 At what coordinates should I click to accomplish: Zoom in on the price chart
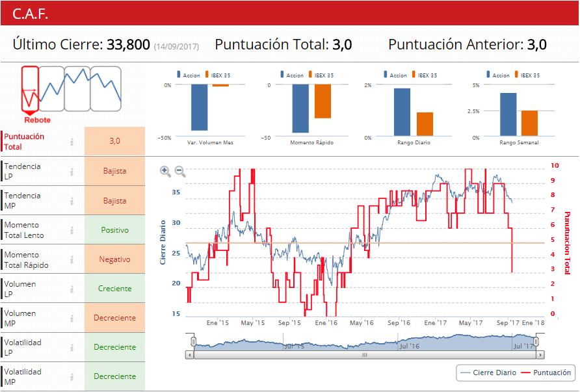click(x=165, y=171)
